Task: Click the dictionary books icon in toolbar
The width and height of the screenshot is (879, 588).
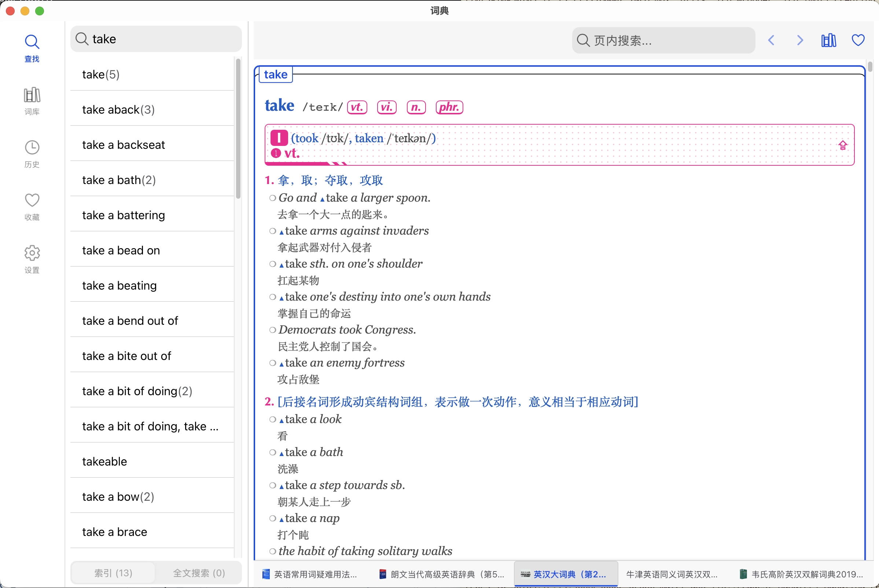Action: pyautogui.click(x=828, y=40)
